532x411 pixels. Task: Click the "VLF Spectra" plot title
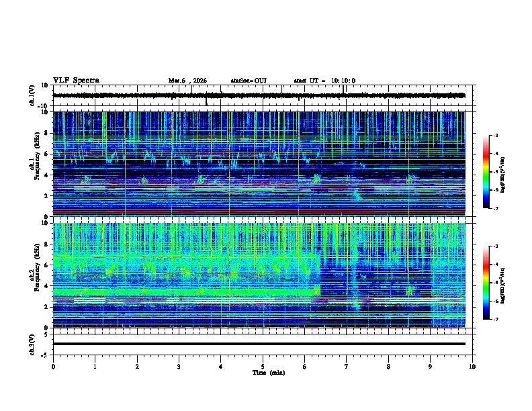click(x=76, y=81)
